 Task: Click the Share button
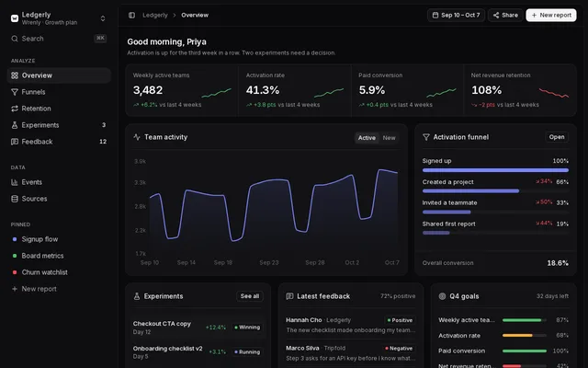coord(505,15)
